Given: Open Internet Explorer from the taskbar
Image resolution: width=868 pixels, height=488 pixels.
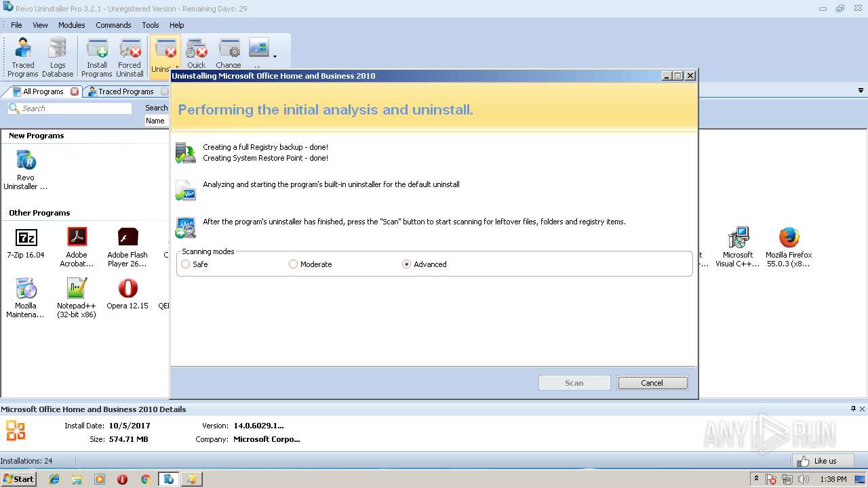Looking at the screenshot, I should tap(54, 479).
